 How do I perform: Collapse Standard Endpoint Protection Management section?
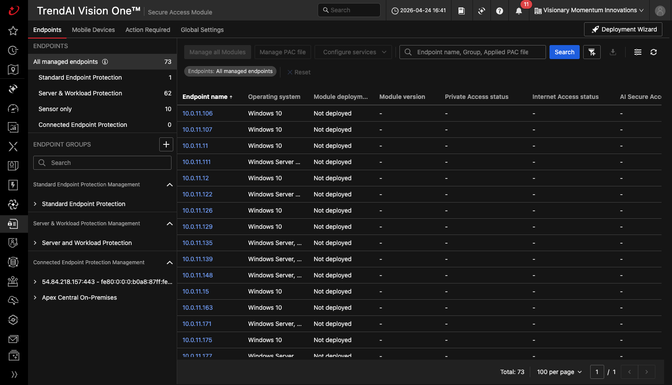pyautogui.click(x=170, y=185)
